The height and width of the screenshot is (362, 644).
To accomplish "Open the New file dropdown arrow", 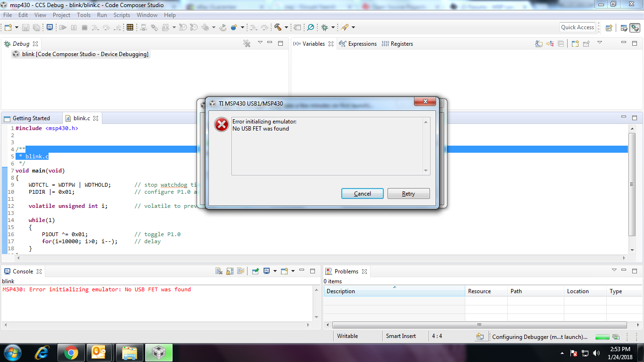I will pyautogui.click(x=17, y=27).
